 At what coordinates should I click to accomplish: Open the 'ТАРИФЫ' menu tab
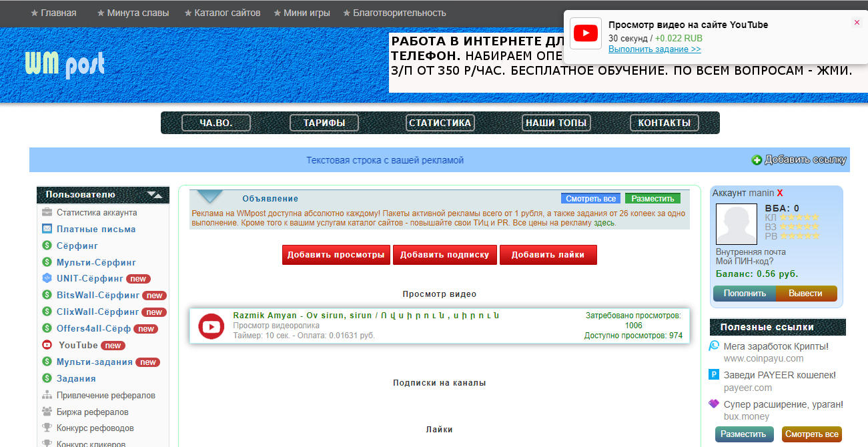click(x=324, y=123)
